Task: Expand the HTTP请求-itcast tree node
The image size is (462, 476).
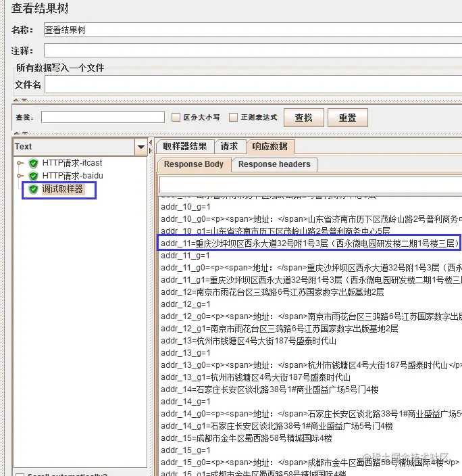Action: (20, 163)
